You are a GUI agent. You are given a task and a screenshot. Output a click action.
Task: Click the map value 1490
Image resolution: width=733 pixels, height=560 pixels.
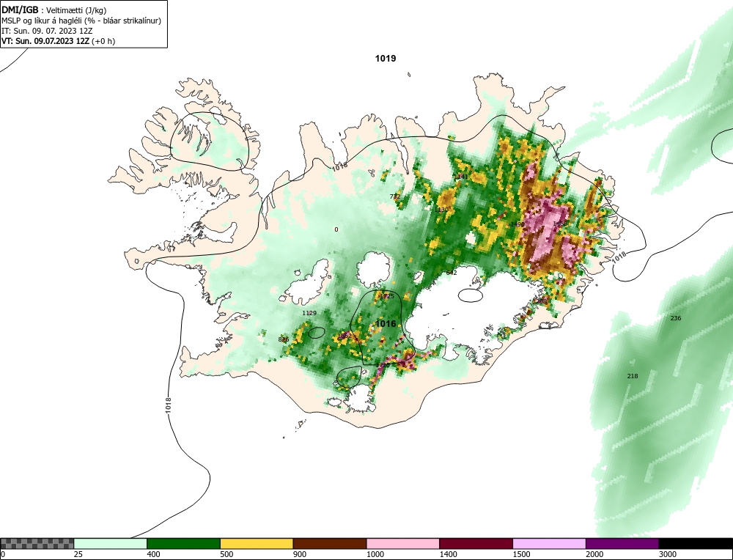coord(517,224)
